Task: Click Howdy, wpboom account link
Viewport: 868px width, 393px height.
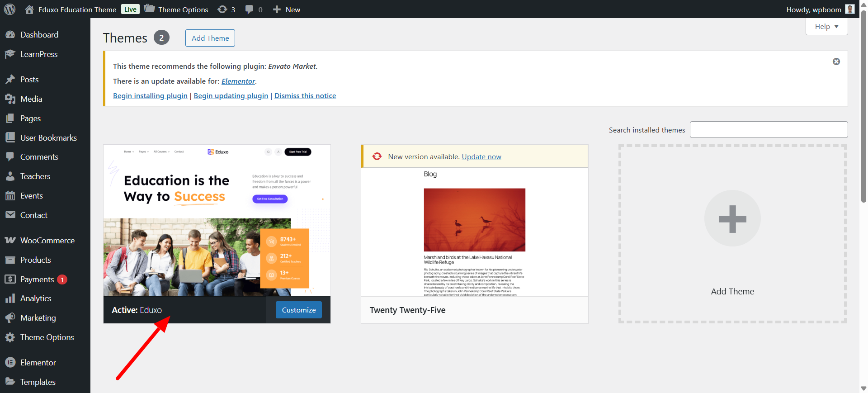Action: pos(813,9)
